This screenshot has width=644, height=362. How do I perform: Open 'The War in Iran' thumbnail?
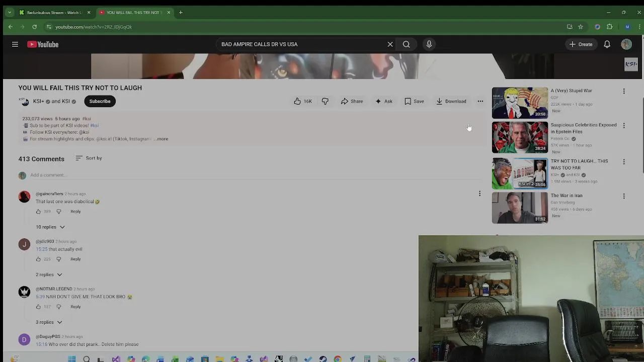[x=520, y=208]
